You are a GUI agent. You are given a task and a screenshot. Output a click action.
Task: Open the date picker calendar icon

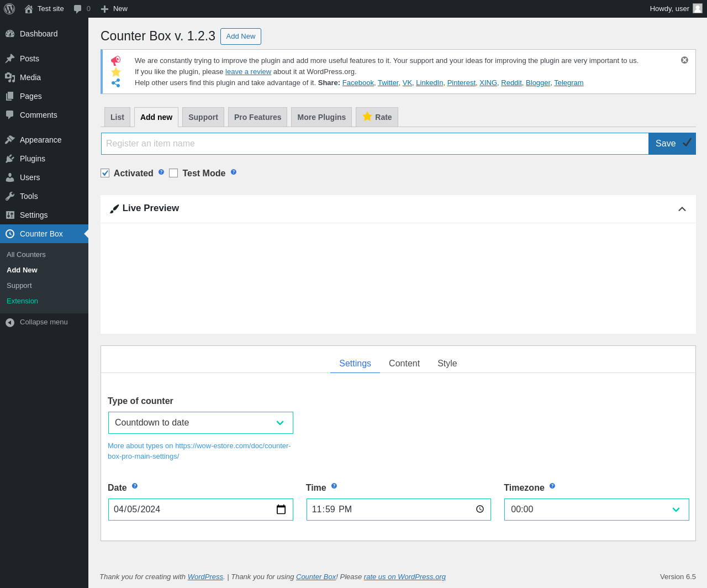coord(281,510)
